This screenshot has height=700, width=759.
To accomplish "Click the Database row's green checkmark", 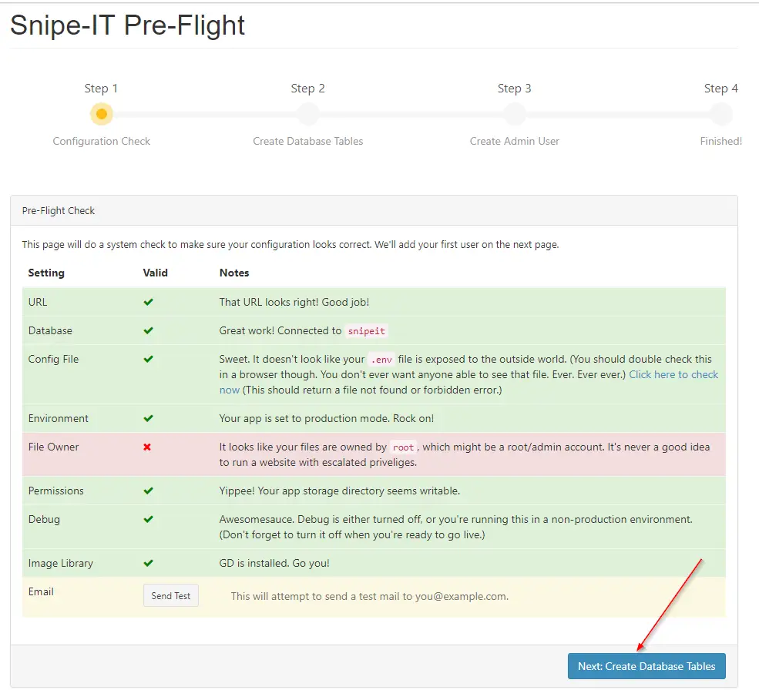I will pyautogui.click(x=148, y=330).
